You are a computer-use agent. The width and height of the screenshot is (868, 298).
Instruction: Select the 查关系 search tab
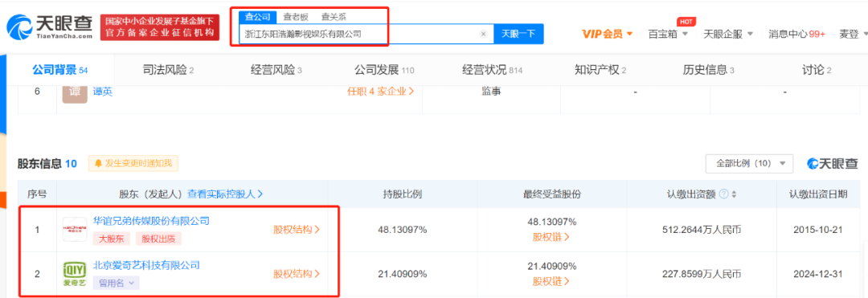[x=334, y=17]
